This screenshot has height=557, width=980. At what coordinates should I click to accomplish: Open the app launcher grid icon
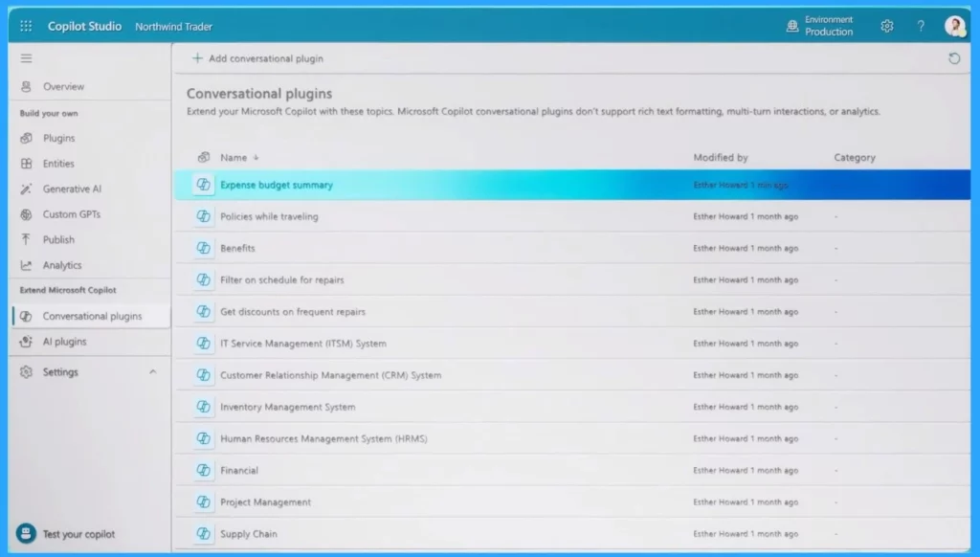point(26,26)
